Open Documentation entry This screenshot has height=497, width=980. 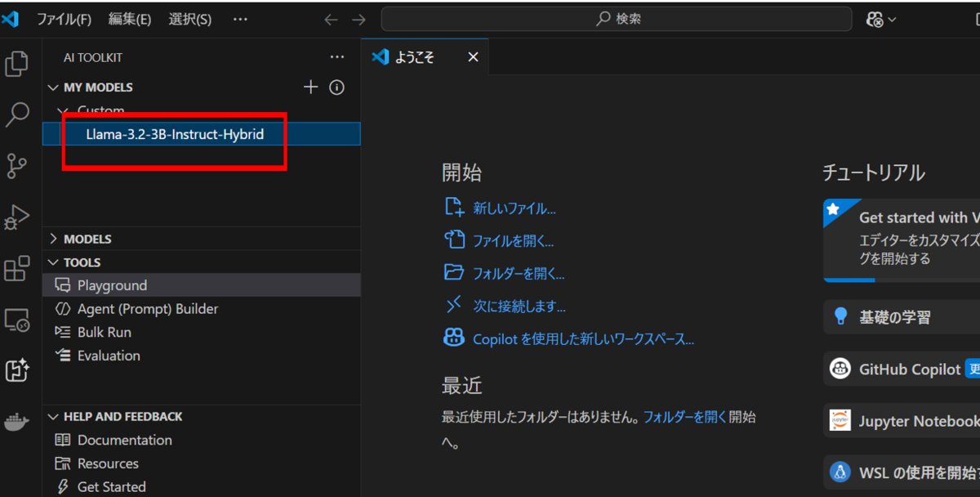[202, 440]
